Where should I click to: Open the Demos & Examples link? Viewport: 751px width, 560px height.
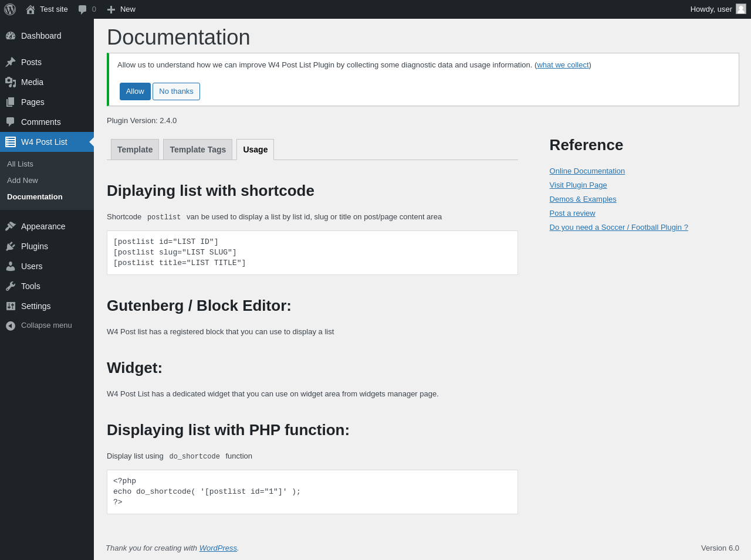click(583, 199)
